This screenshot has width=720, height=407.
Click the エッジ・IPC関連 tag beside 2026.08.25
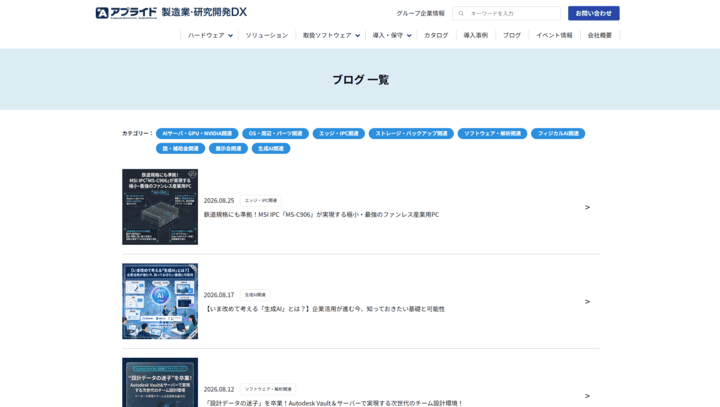coord(261,201)
